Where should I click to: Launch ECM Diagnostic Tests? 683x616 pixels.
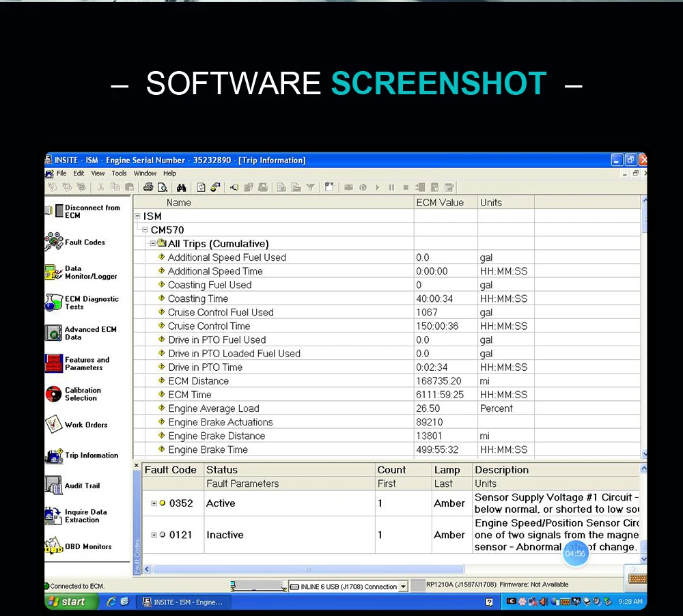coord(82,303)
